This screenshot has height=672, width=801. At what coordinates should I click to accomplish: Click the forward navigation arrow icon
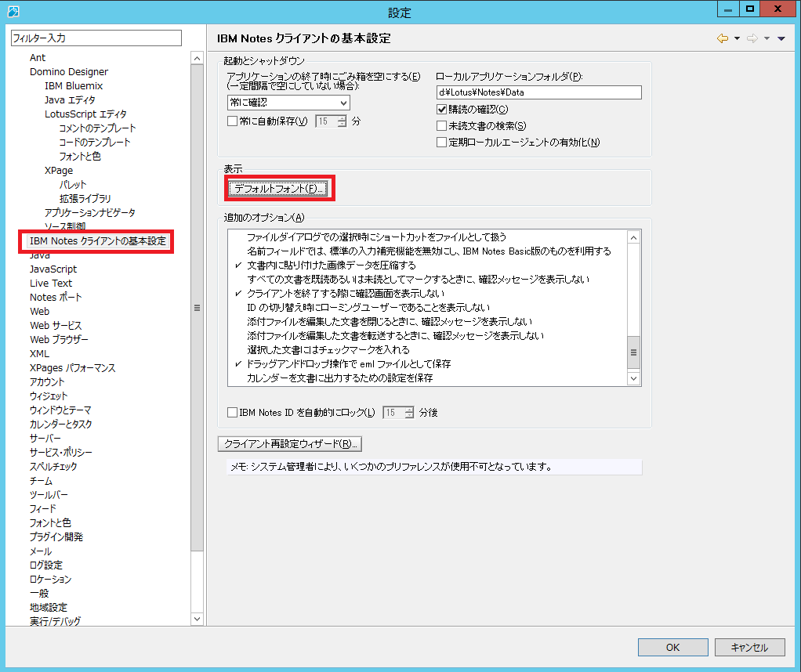pos(752,38)
